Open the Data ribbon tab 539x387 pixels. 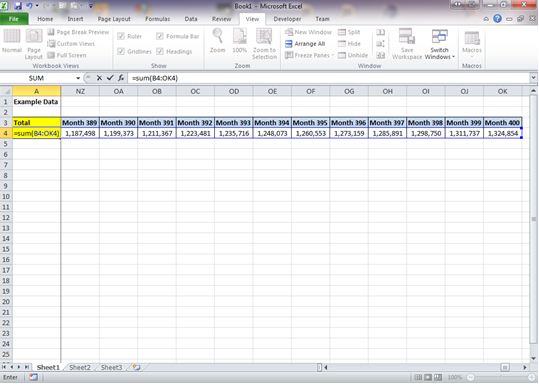point(191,19)
